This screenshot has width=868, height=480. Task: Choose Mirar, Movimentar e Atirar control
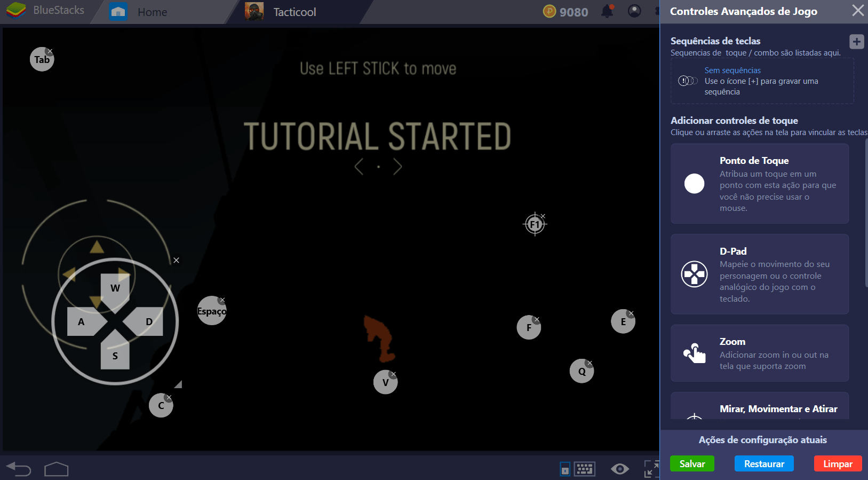click(x=760, y=406)
